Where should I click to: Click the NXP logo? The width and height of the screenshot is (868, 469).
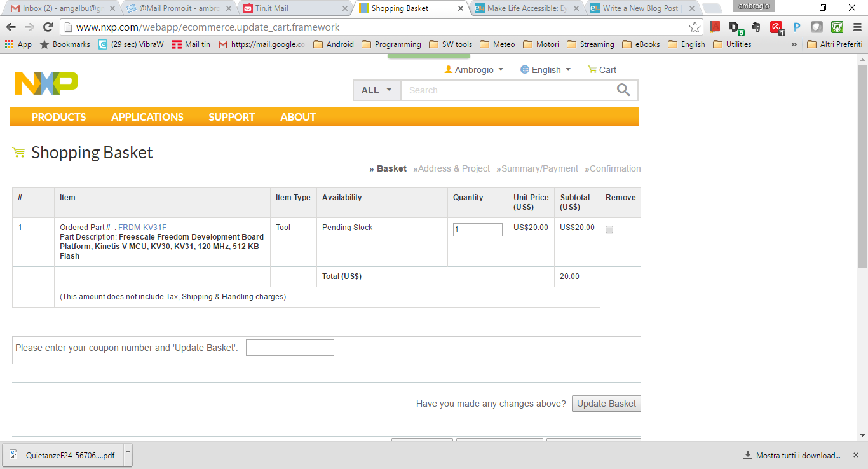[x=46, y=83]
